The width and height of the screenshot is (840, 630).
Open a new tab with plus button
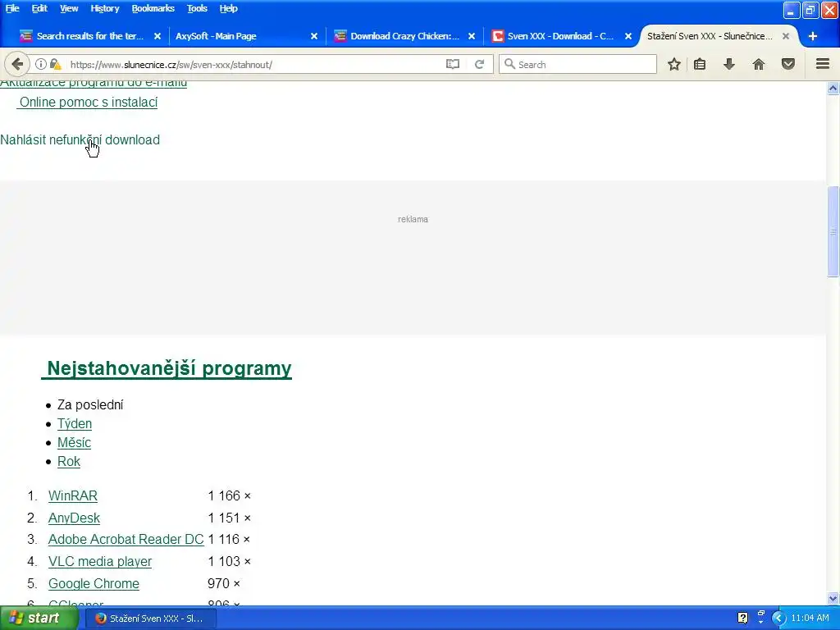pyautogui.click(x=813, y=36)
